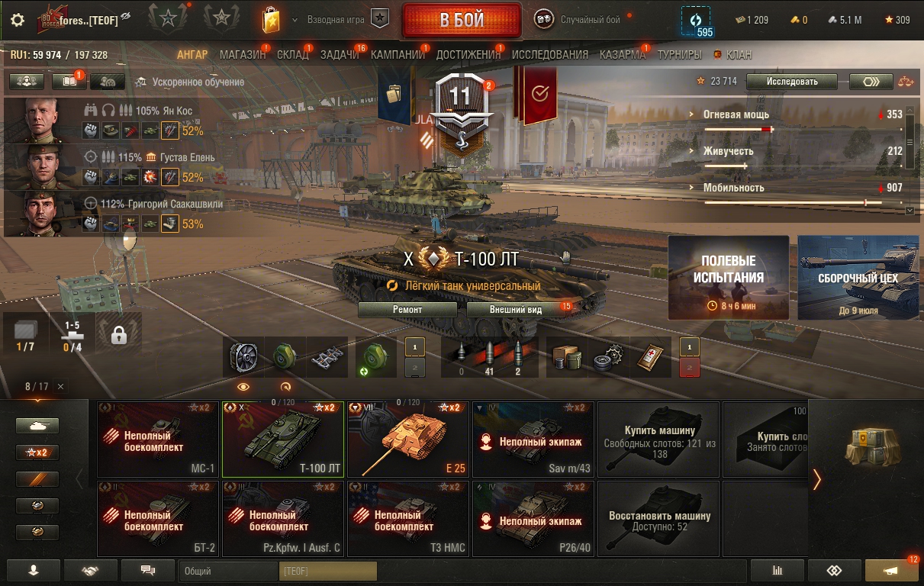Click the Исследовать button
Image resolution: width=924 pixels, height=586 pixels.
pyautogui.click(x=792, y=82)
